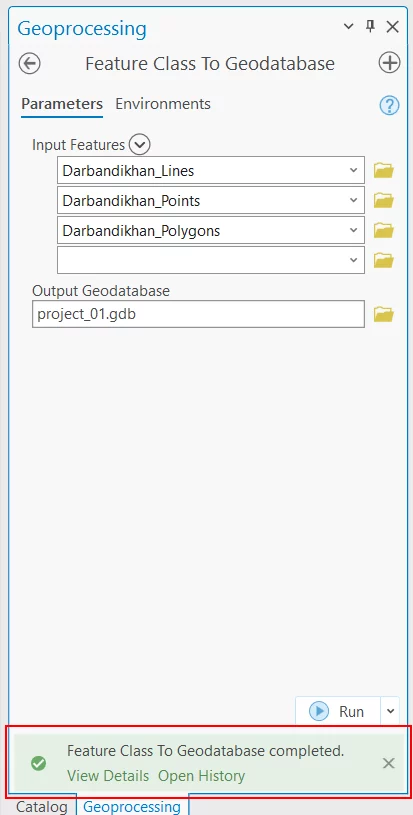Open tool options with plus circle icon
Image resolution: width=413 pixels, height=815 pixels.
point(389,63)
